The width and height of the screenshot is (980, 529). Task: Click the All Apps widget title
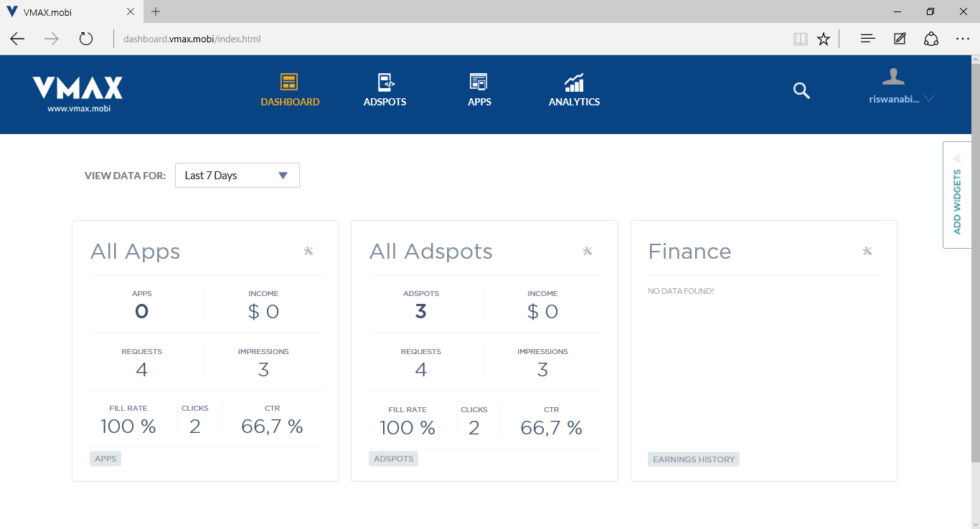pyautogui.click(x=135, y=252)
